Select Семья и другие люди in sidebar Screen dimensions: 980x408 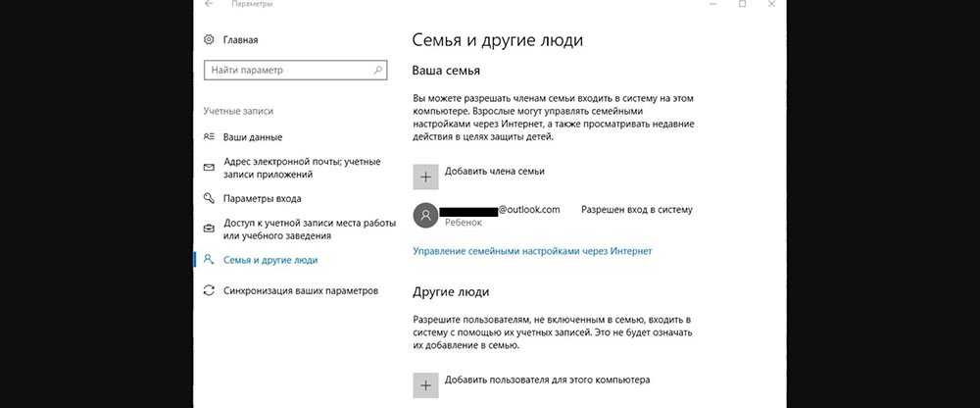270,260
